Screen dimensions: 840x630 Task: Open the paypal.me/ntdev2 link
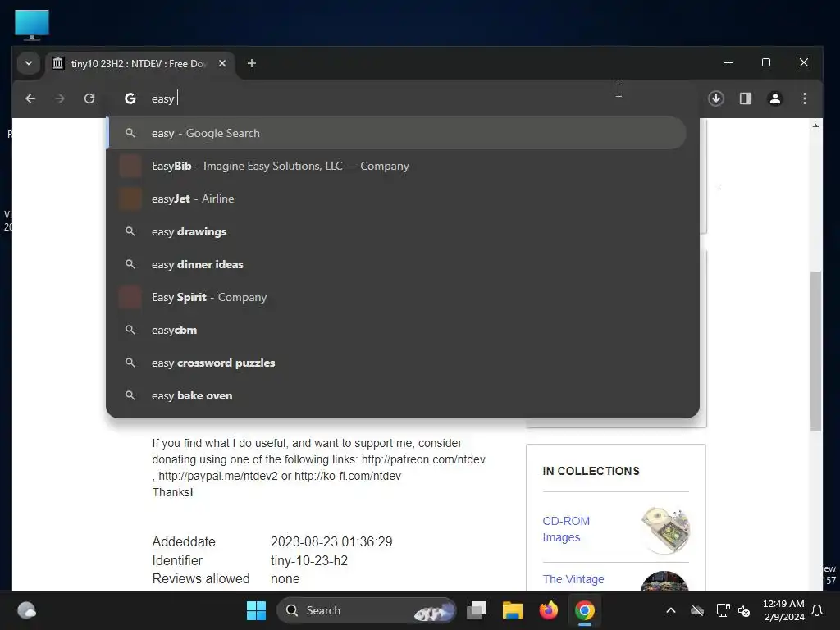(218, 476)
